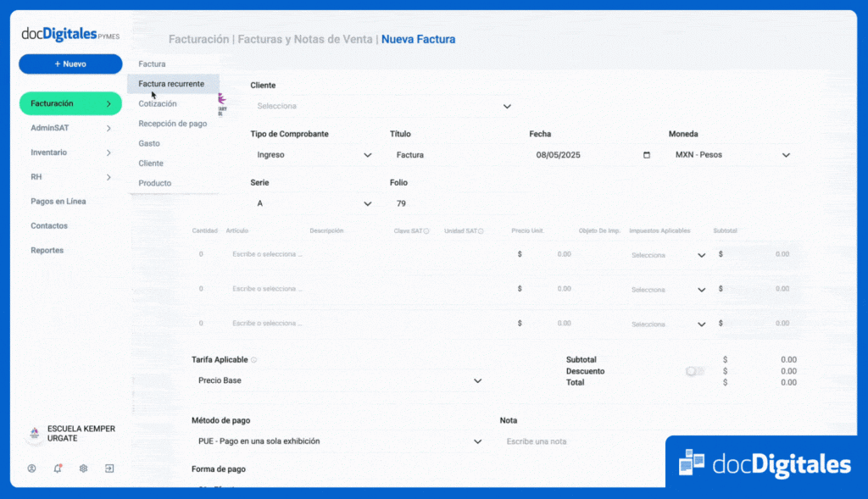
Task: Click second row Artículo input field
Action: (267, 289)
